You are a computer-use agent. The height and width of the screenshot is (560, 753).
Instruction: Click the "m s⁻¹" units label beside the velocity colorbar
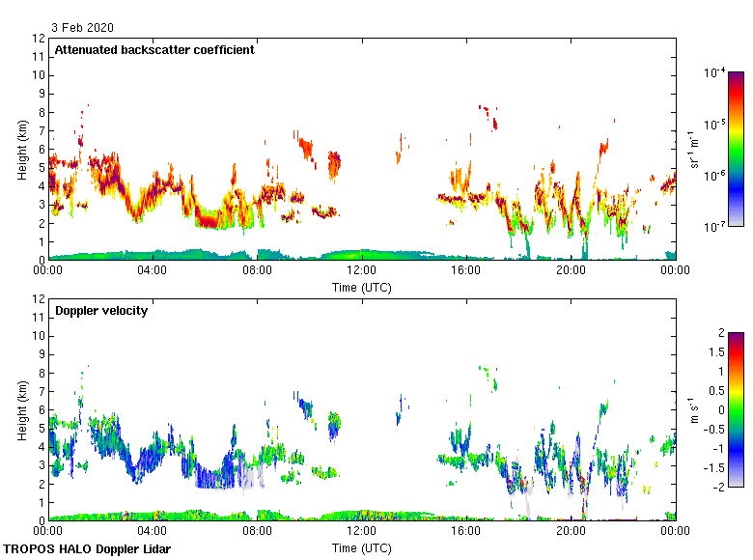[694, 409]
